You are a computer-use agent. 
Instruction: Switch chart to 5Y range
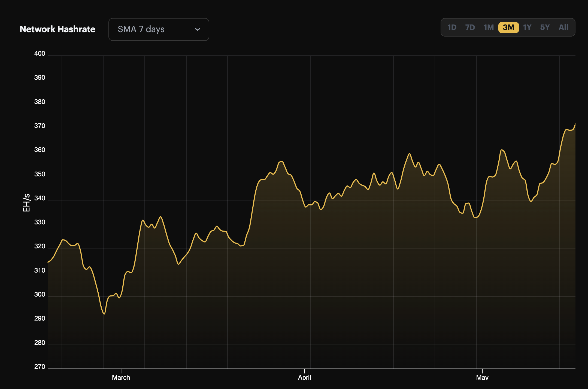point(545,27)
